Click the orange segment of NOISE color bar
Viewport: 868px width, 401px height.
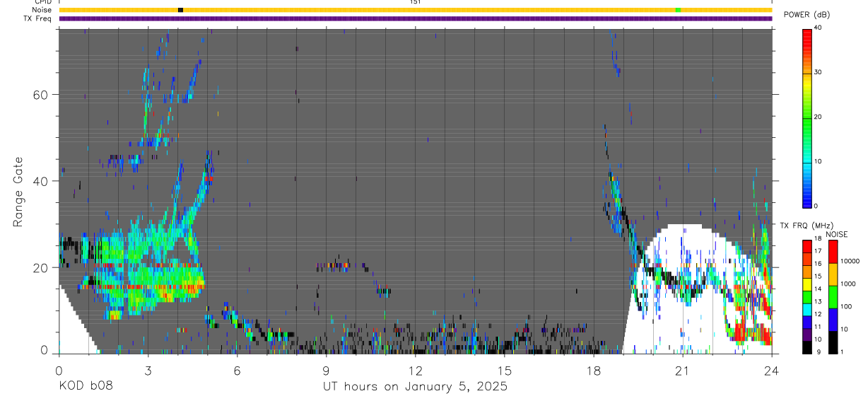point(833,274)
